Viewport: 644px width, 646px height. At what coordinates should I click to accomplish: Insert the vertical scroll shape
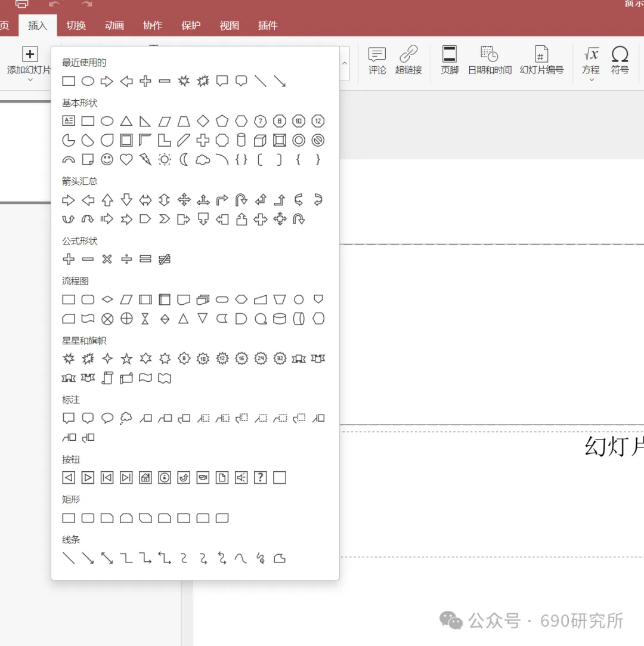coord(107,378)
